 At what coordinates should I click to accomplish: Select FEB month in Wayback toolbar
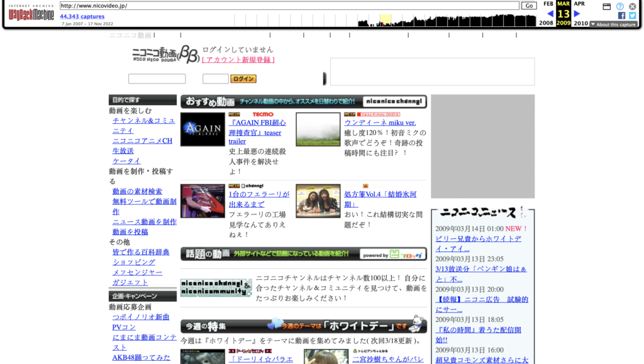pos(548,4)
